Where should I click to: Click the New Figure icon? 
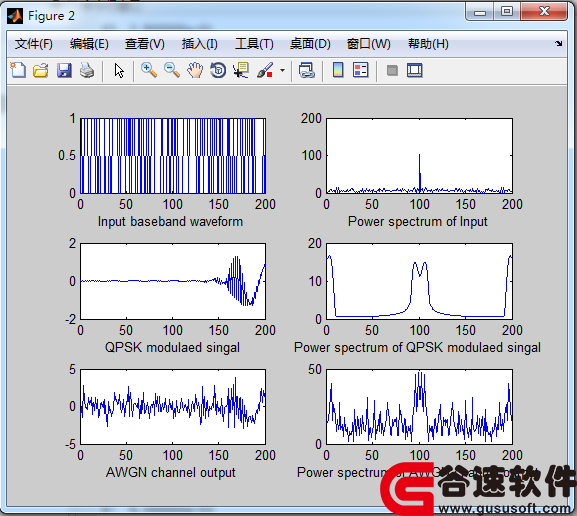pos(18,70)
